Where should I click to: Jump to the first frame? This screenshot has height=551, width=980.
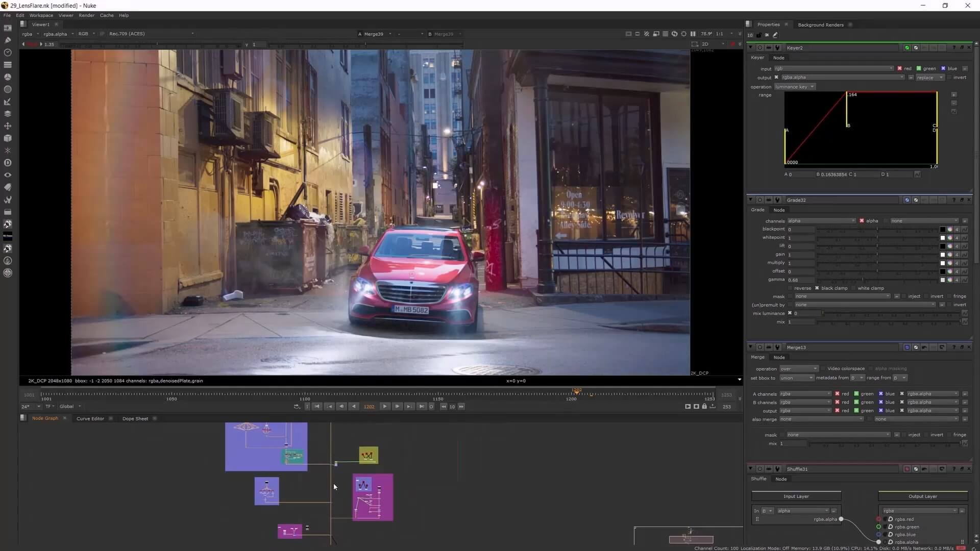(x=317, y=407)
